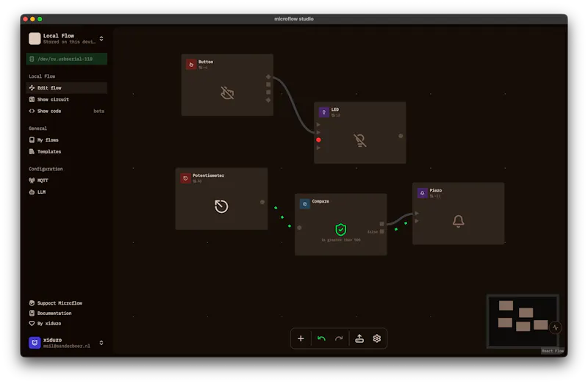Click the bottom output handle of Button node
The image size is (588, 384).
pos(268,100)
